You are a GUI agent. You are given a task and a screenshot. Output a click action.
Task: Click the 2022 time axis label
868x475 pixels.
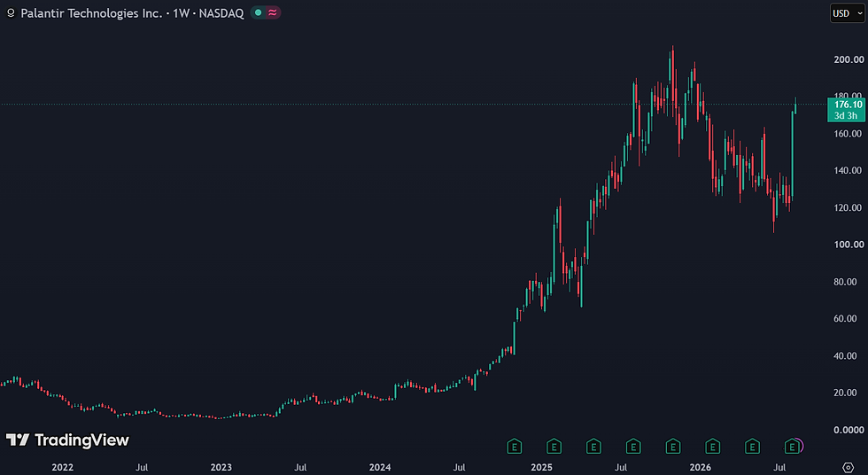point(63,467)
